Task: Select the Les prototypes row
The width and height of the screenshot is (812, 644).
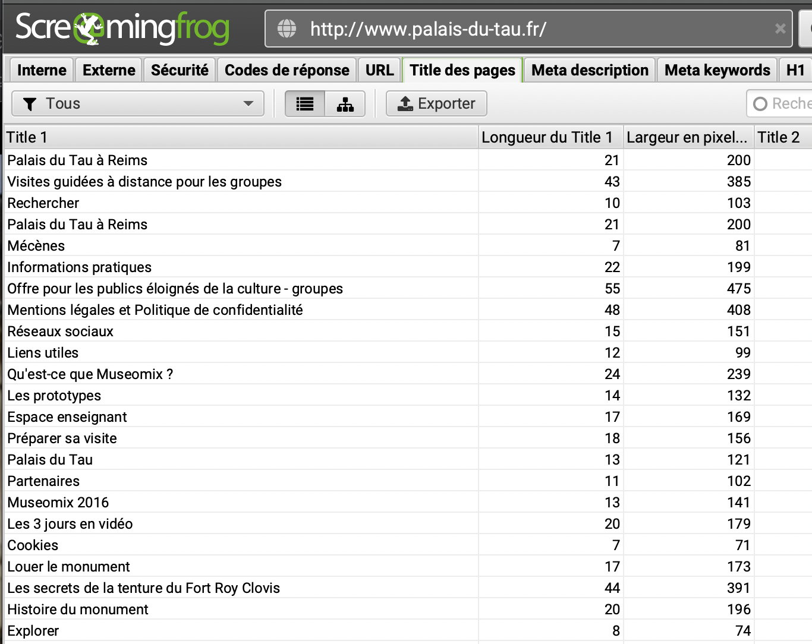Action: click(408, 395)
